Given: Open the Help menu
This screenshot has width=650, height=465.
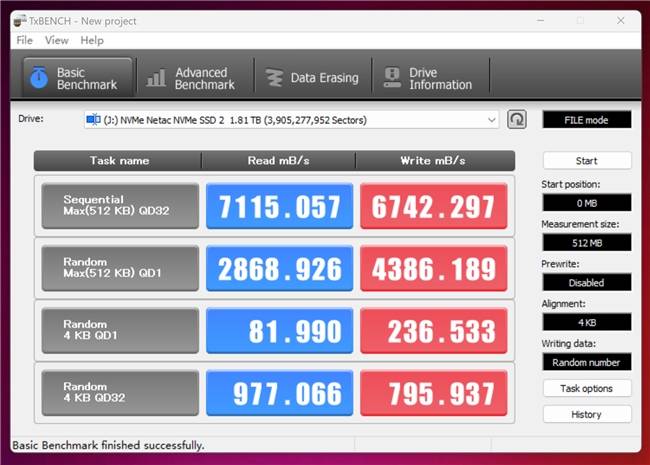Looking at the screenshot, I should pyautogui.click(x=92, y=41).
